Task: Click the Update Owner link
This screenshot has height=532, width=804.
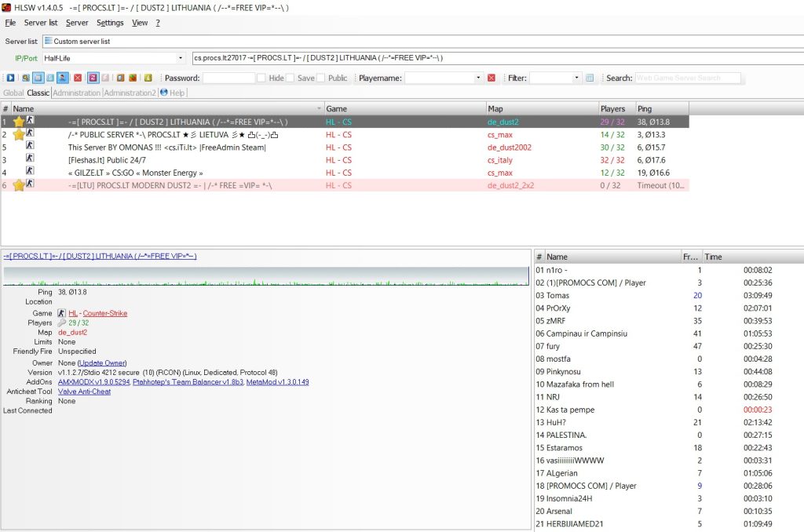Action: click(x=102, y=363)
